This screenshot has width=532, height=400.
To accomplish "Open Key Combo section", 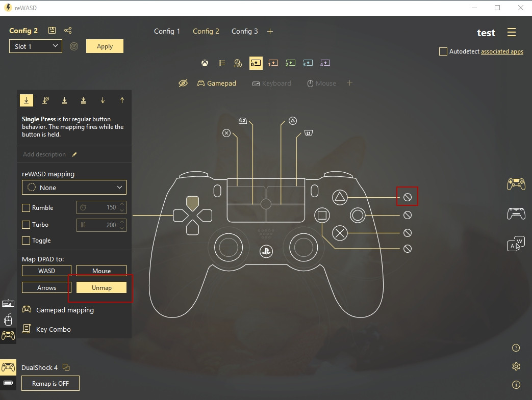I will pyautogui.click(x=46, y=329).
